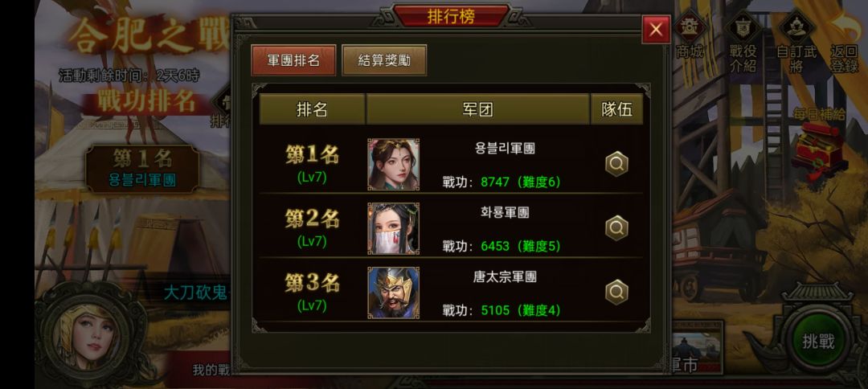
Task: View team details of 용블리軍團
Action: [616, 164]
